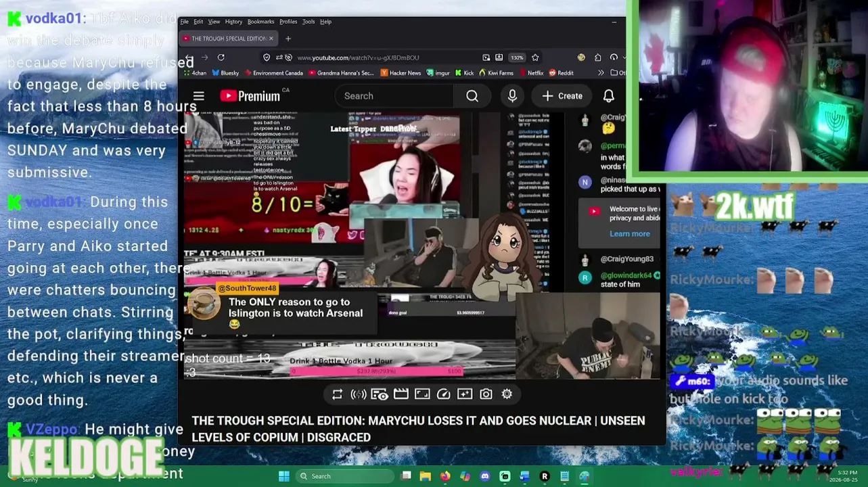Viewport: 868px width, 487px height.
Task: Take a screenshot with the camera icon
Action: pyautogui.click(x=486, y=394)
